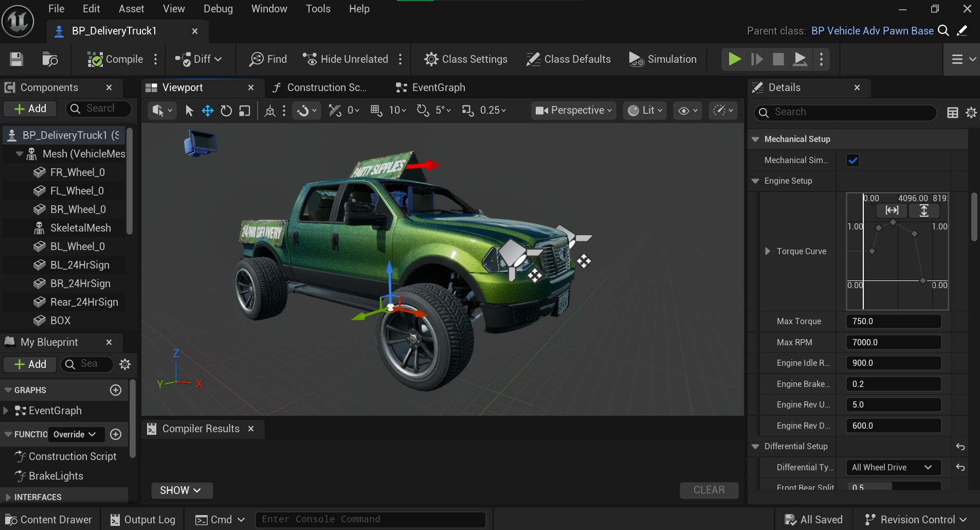
Task: Click the play button
Action: click(735, 59)
